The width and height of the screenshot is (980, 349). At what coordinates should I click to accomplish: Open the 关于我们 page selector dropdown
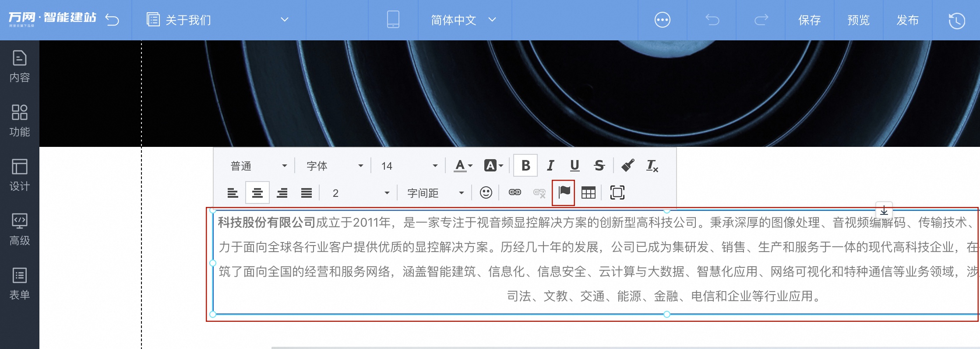218,20
